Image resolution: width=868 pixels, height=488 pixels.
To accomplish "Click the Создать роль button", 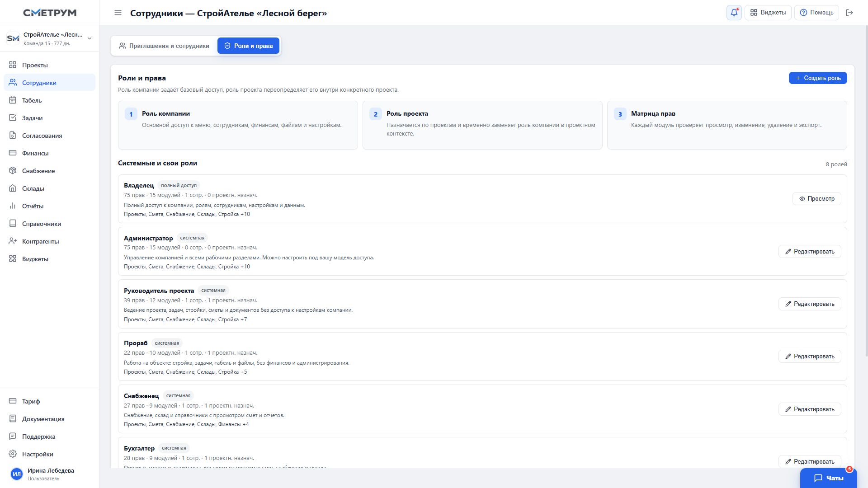I will [818, 78].
